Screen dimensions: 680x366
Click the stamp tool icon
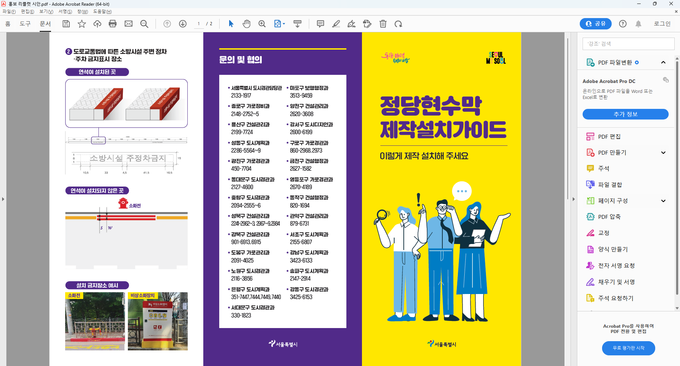(367, 24)
